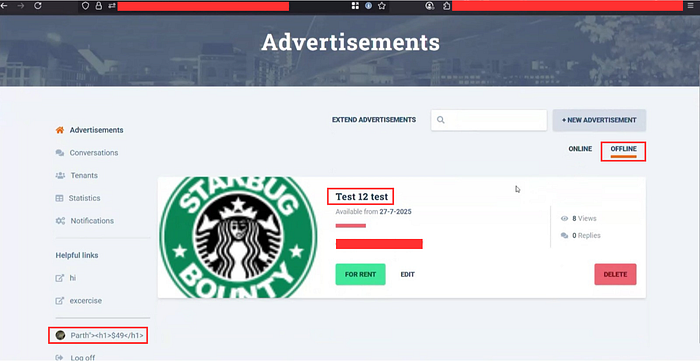Screen dimensions: 700x361
Task: Open the 'excercise' helpful link
Action: point(86,301)
